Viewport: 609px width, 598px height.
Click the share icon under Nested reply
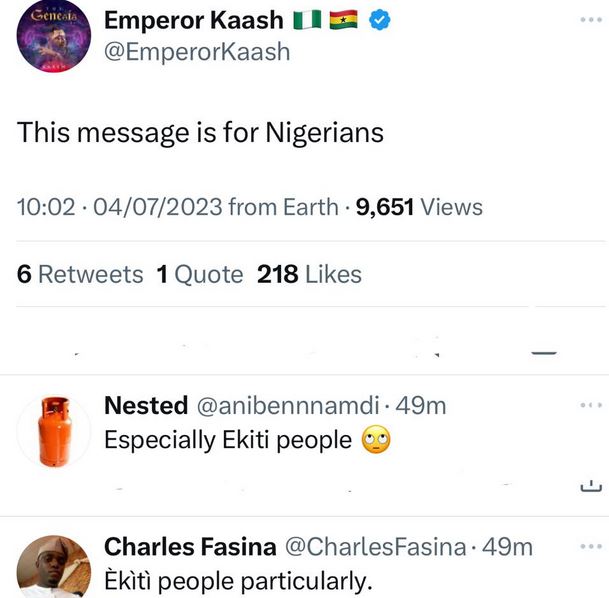click(590, 487)
